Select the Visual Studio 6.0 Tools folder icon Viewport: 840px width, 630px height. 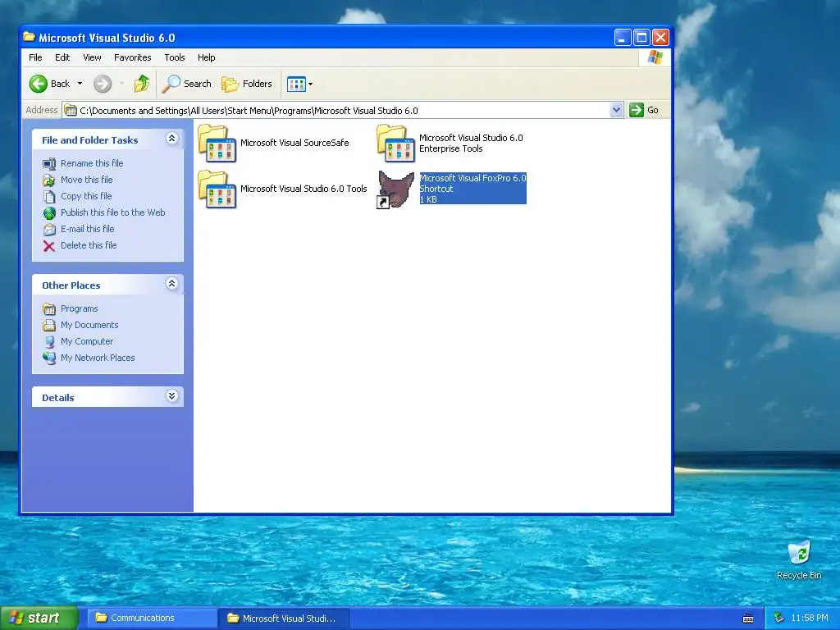point(217,189)
